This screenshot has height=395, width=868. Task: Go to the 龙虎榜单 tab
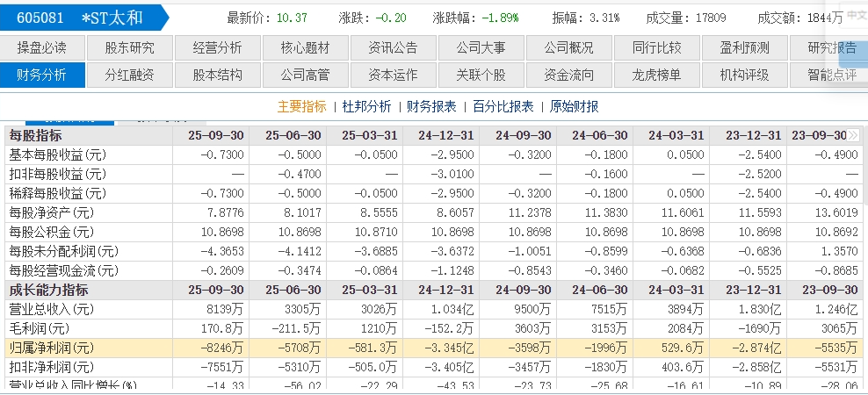656,75
